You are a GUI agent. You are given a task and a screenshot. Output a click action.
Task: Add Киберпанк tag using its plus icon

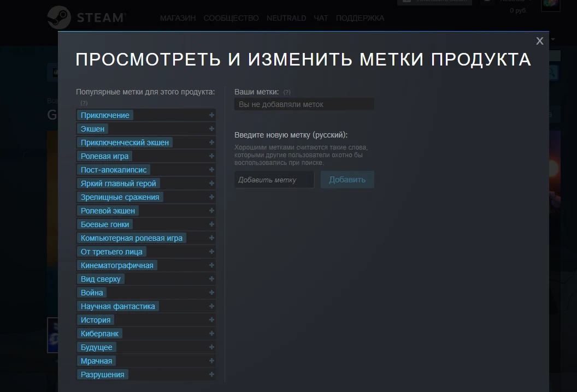pos(211,334)
